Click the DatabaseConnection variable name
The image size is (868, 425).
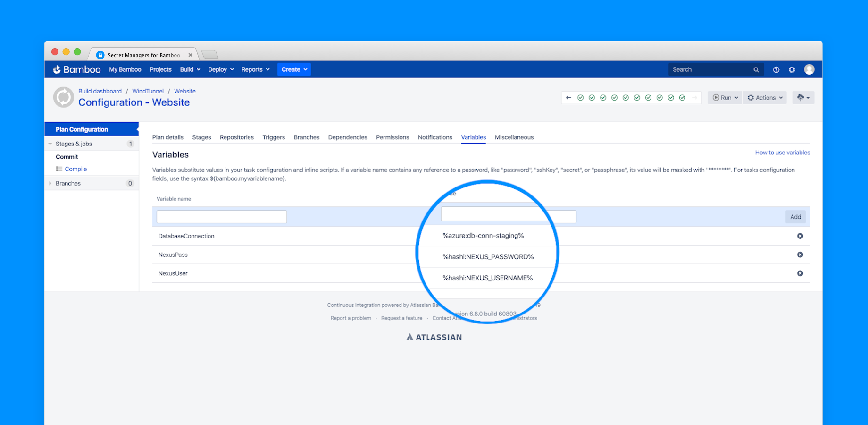(x=186, y=236)
